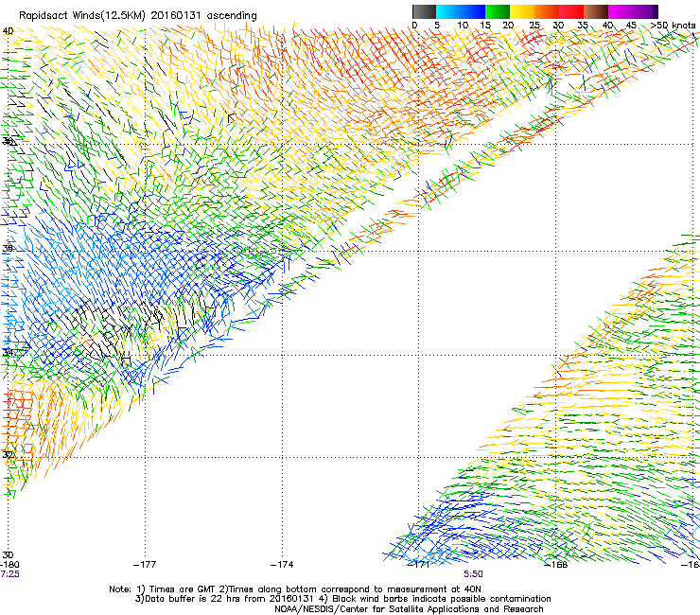The height and width of the screenshot is (615, 700).
Task: Click the cyan 5-10 knots legend swatch
Action: coord(448,11)
